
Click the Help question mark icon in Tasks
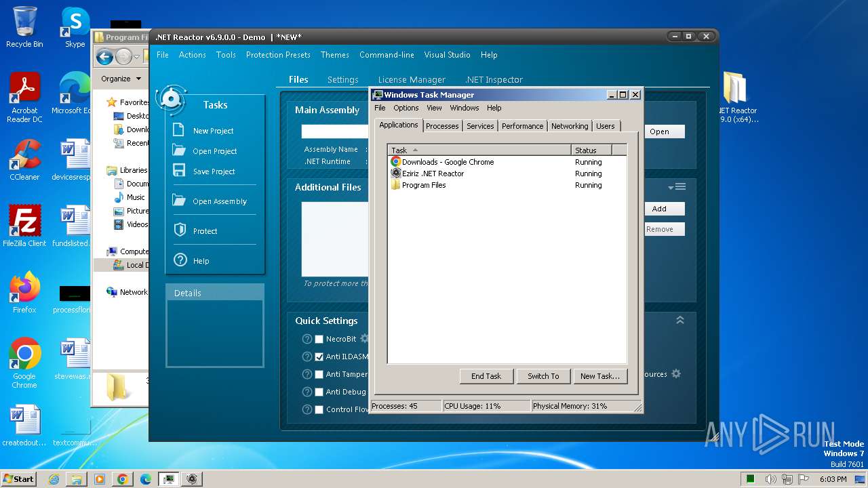click(180, 260)
